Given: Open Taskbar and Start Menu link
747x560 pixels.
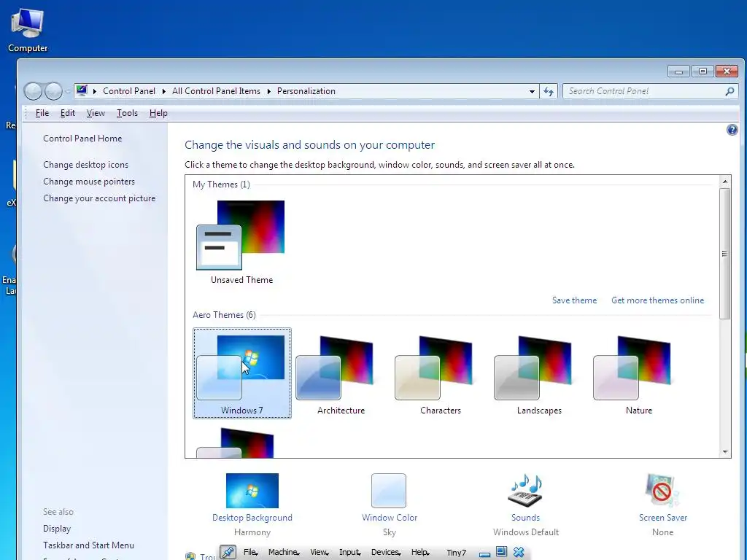Looking at the screenshot, I should click(x=88, y=545).
